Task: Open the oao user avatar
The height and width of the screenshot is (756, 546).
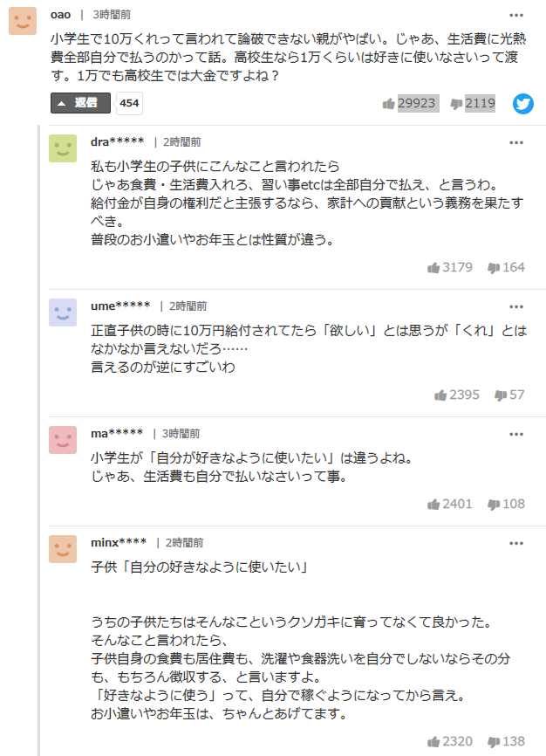Action: point(23,21)
